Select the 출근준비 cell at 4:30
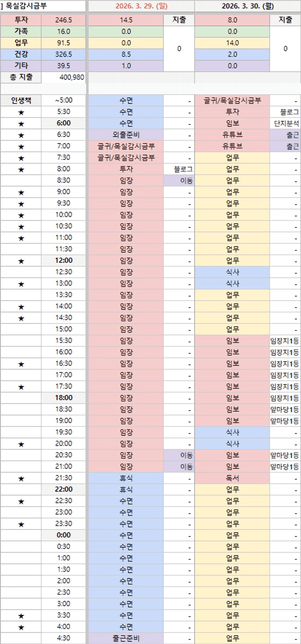 pos(126,638)
